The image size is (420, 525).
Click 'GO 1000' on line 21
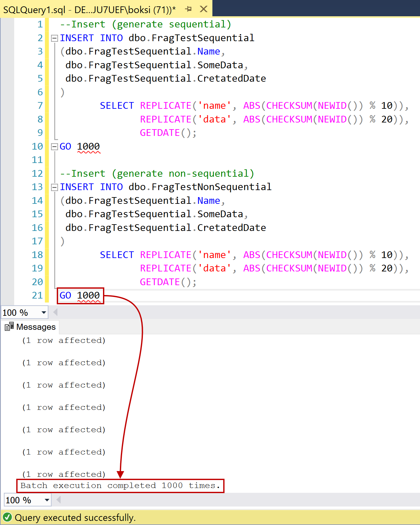pos(80,295)
